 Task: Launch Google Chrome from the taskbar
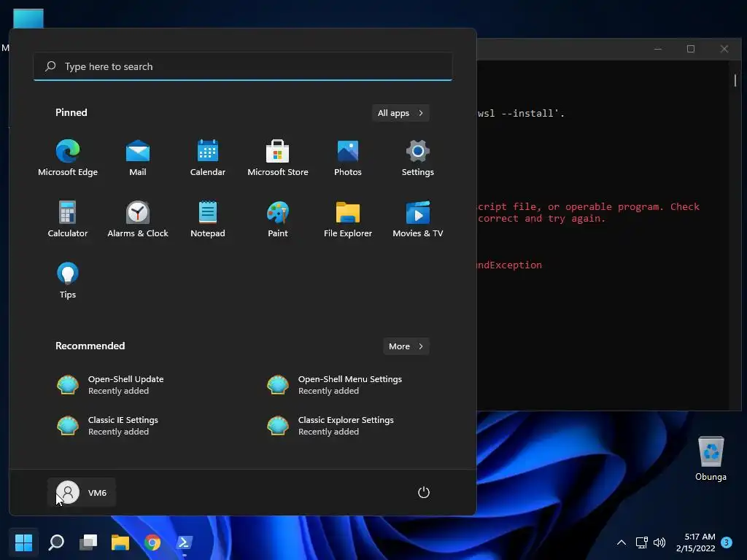click(152, 542)
